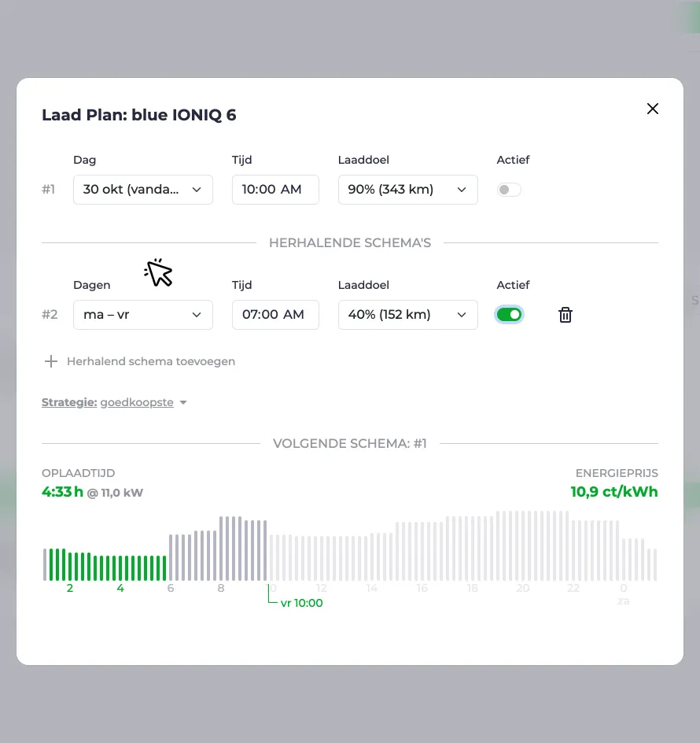Close the Laad Plan dialog
Viewport: 700px width, 743px height.
(653, 109)
